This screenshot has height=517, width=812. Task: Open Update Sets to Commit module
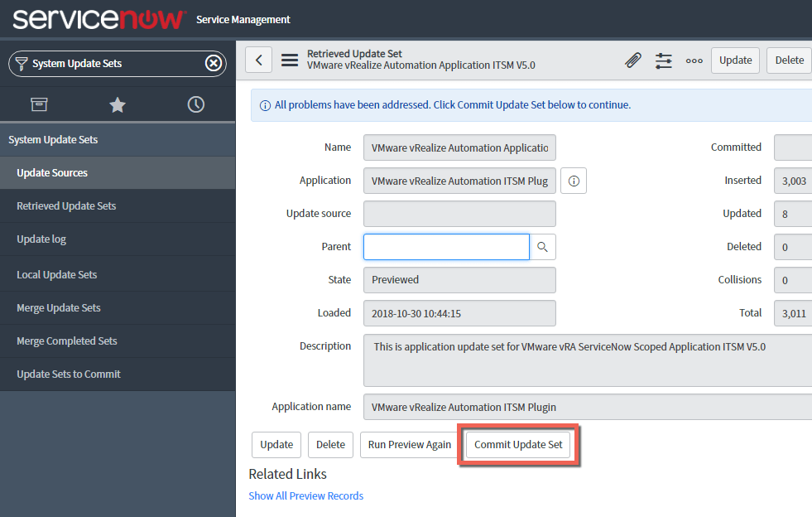(69, 374)
